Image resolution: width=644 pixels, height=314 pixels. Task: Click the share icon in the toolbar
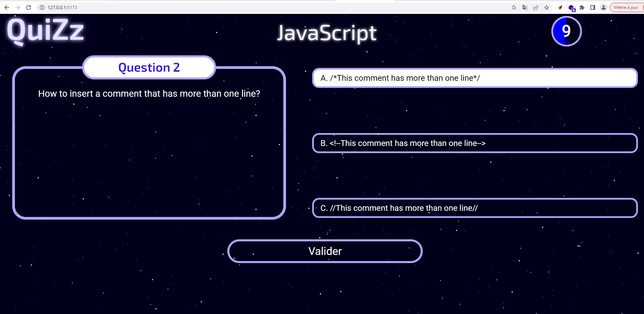click(x=536, y=7)
